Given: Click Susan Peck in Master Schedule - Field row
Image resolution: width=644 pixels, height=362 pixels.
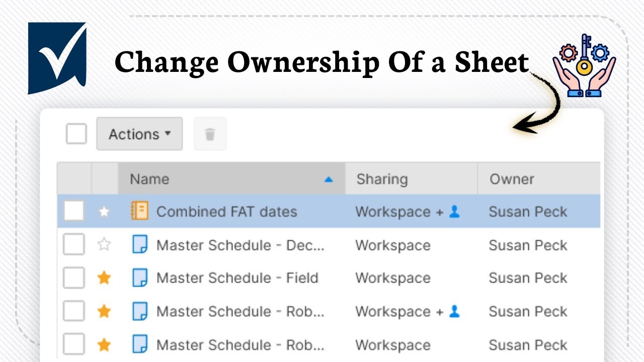Looking at the screenshot, I should tap(528, 278).
